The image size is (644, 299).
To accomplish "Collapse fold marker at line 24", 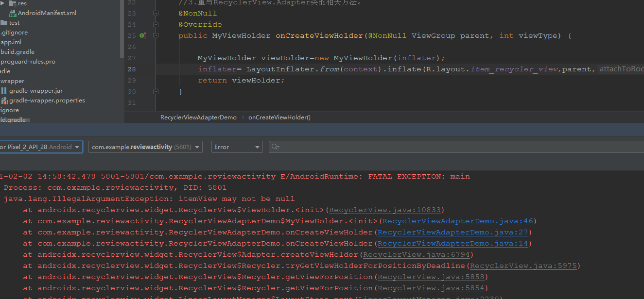I will [156, 24].
